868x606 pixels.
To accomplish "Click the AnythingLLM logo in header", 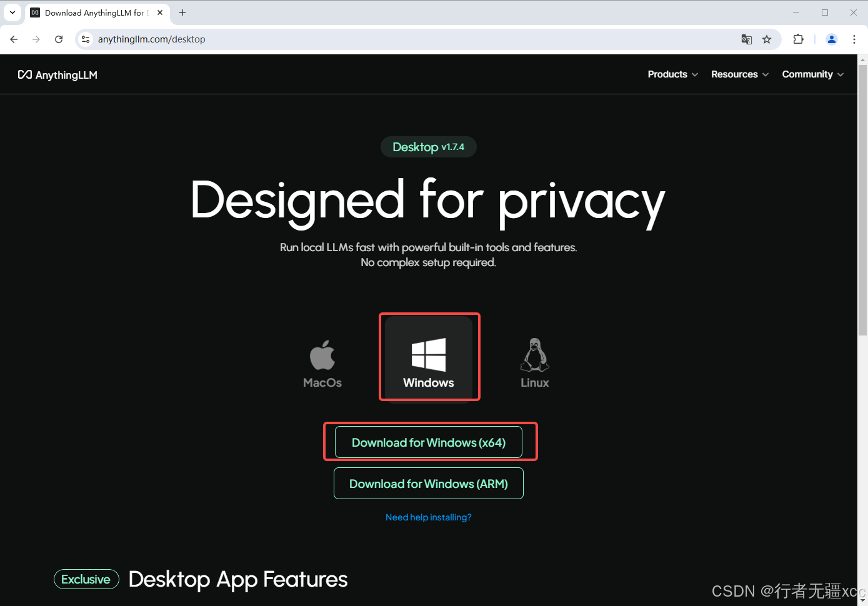I will pos(57,75).
